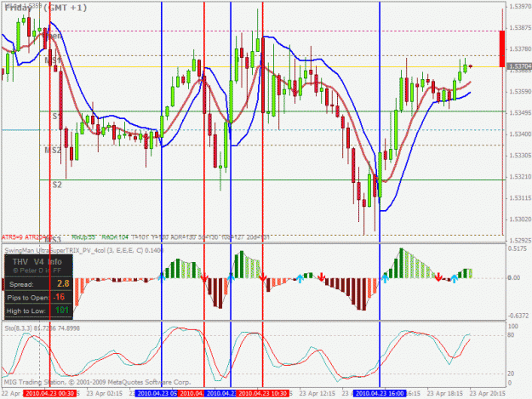Click the 23 Apr 18:15 time label
Image resolution: width=532 pixels, height=399 pixels.
pos(445,394)
